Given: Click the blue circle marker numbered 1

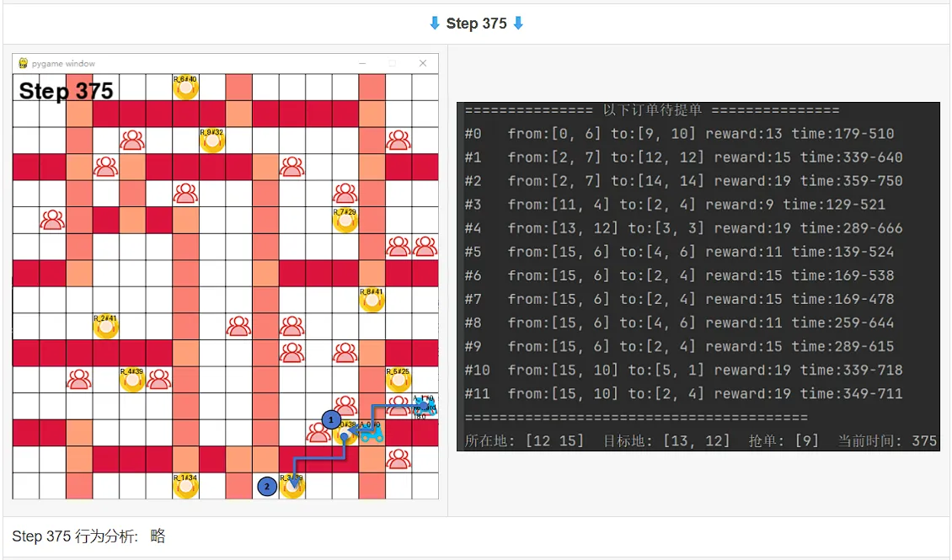Looking at the screenshot, I should [331, 419].
